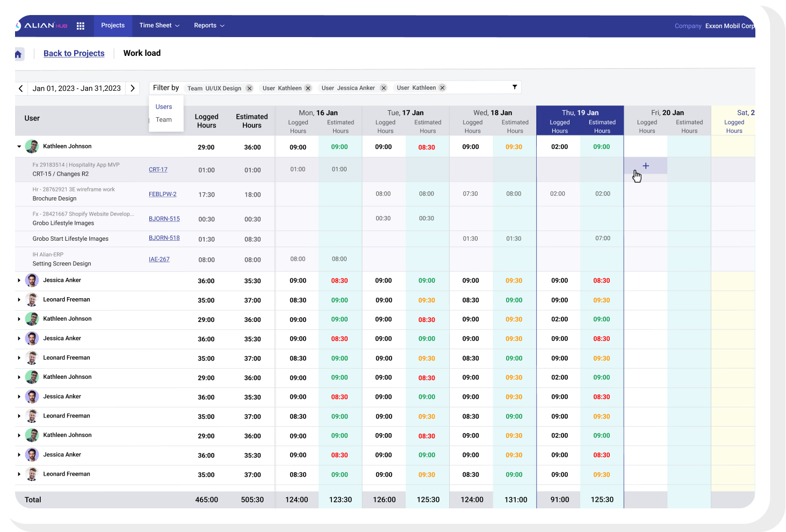Open the Reports dropdown menu

point(209,25)
